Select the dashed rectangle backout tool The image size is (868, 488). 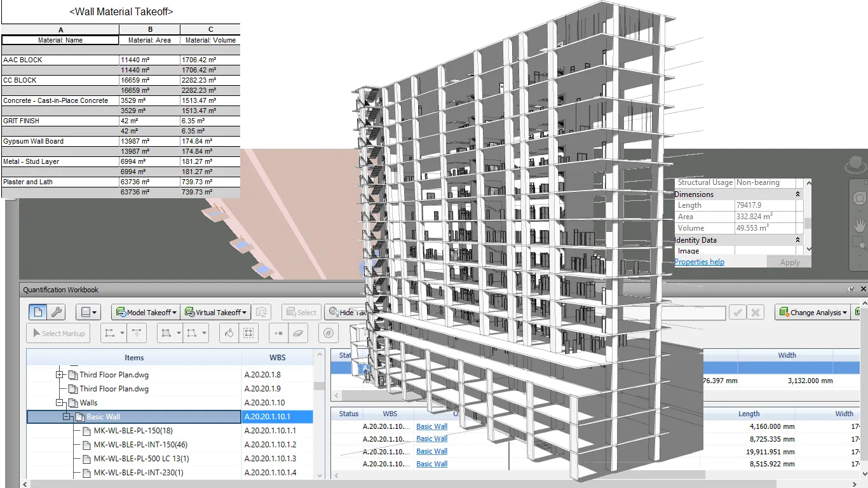pos(192,333)
